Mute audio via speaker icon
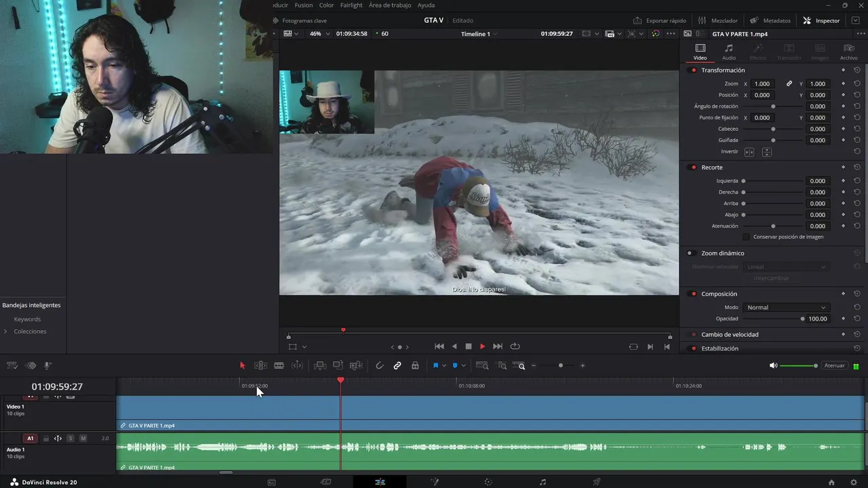 773,365
